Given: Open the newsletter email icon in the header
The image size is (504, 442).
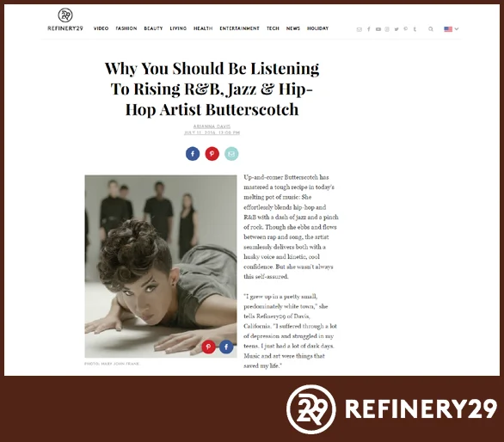Looking at the screenshot, I should pos(360,29).
